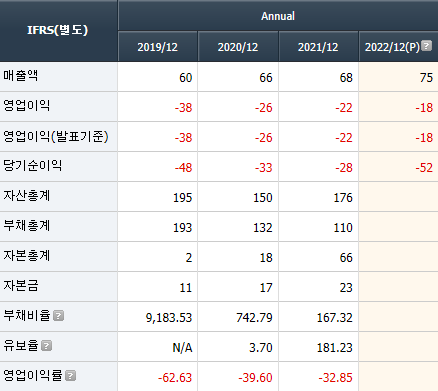This screenshot has height=391, width=438.
Task: Click 유보율 value 181.23
Action: (335, 348)
